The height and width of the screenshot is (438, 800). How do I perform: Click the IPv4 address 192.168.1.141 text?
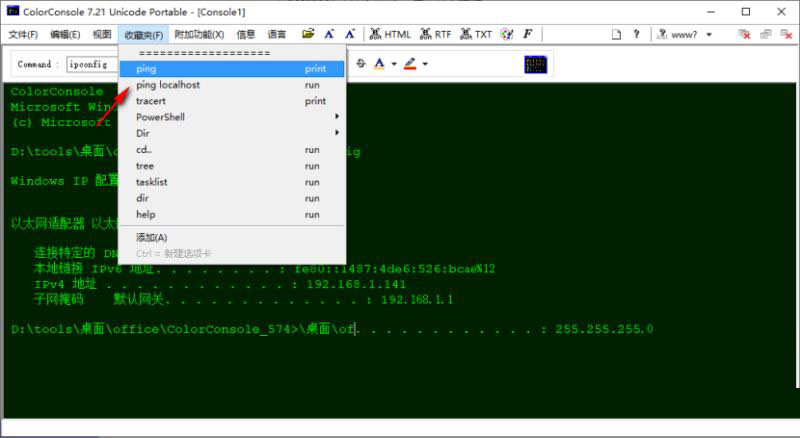pyautogui.click(x=356, y=284)
